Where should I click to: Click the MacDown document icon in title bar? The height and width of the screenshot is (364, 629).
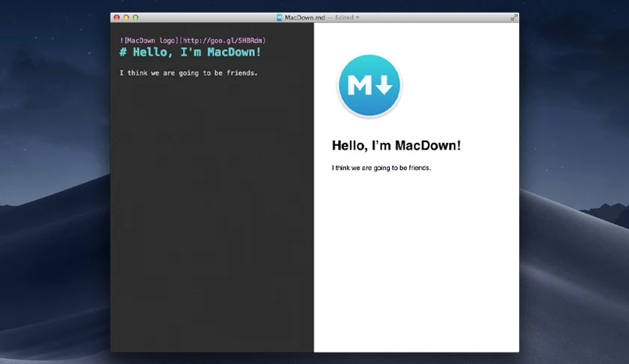[x=279, y=17]
